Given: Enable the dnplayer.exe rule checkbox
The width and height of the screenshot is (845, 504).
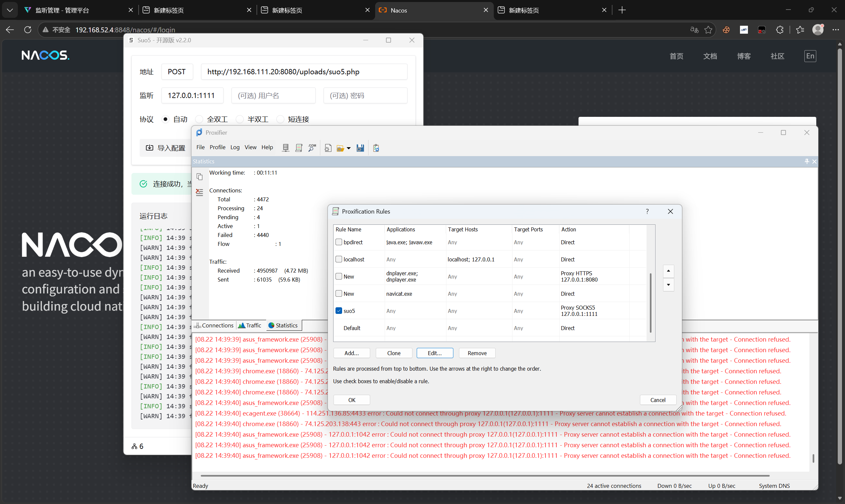Looking at the screenshot, I should tap(339, 277).
